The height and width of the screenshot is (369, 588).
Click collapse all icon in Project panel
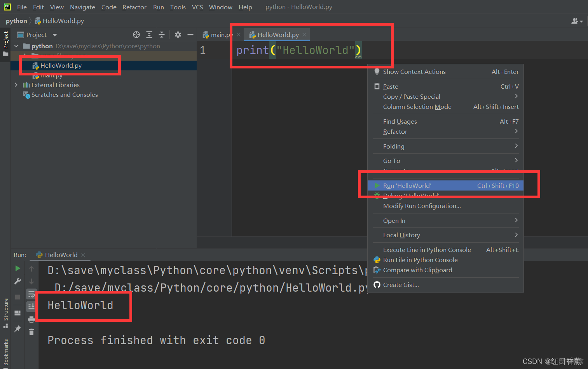click(162, 35)
